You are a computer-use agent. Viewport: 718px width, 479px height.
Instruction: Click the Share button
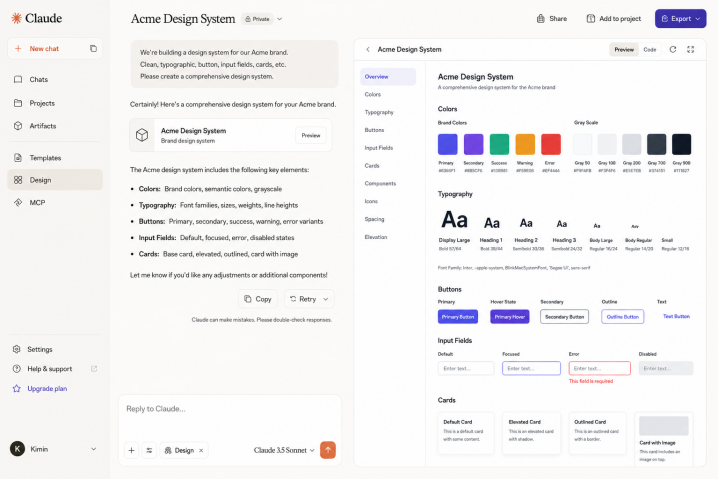[552, 19]
